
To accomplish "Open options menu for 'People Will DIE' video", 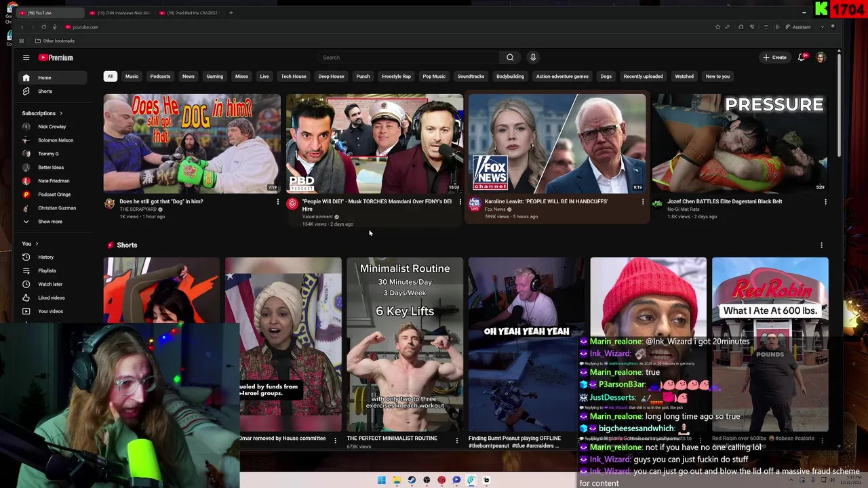I will (460, 201).
